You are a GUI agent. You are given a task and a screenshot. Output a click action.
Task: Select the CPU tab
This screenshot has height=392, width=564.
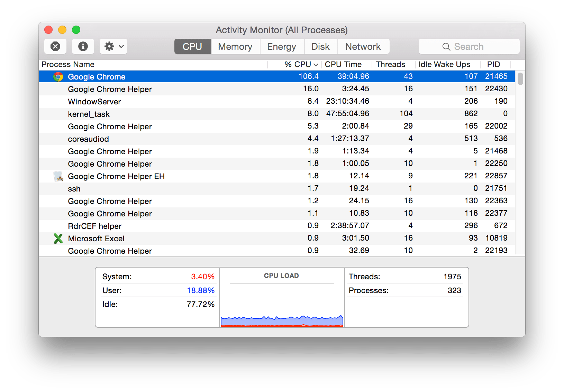[x=193, y=46]
